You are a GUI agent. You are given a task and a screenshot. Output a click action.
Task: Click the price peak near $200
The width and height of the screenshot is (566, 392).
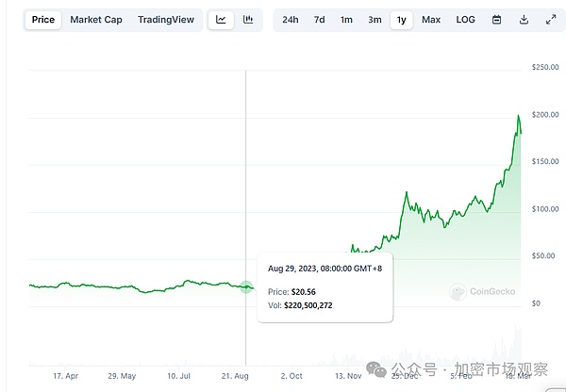(x=518, y=116)
